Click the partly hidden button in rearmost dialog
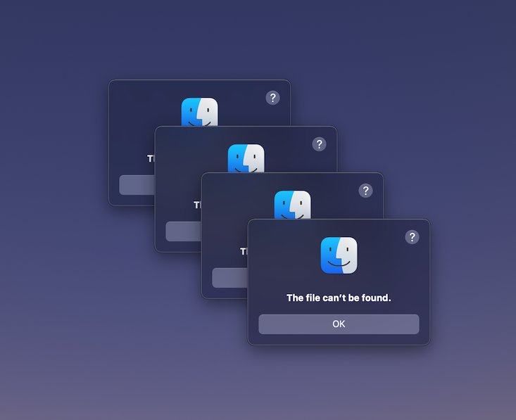 (137, 185)
